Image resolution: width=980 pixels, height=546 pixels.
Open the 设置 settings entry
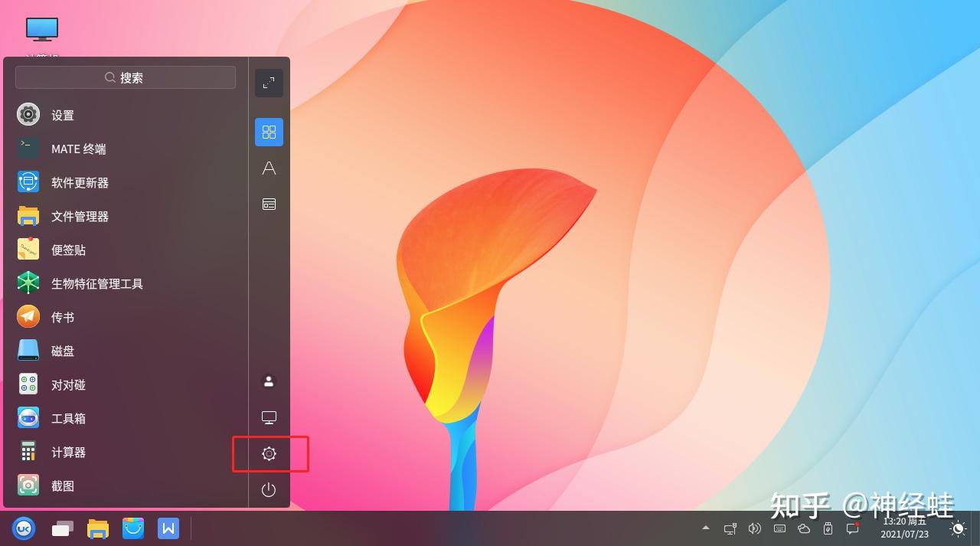click(x=64, y=115)
